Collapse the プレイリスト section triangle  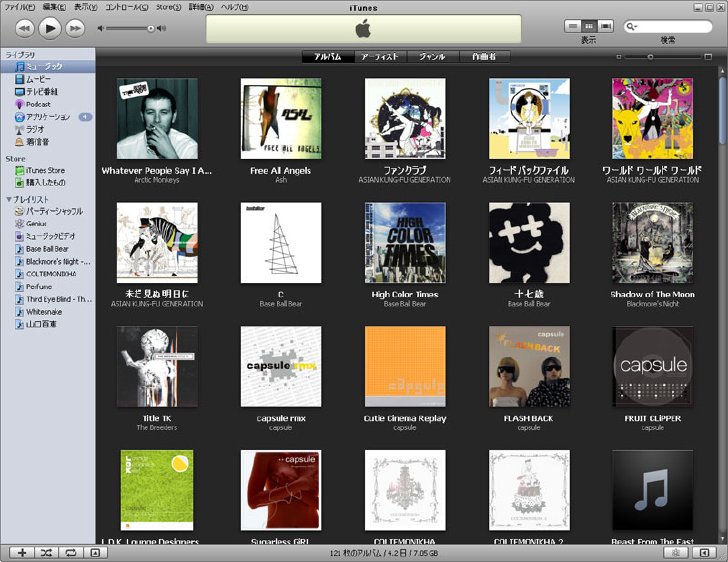pyautogui.click(x=9, y=199)
